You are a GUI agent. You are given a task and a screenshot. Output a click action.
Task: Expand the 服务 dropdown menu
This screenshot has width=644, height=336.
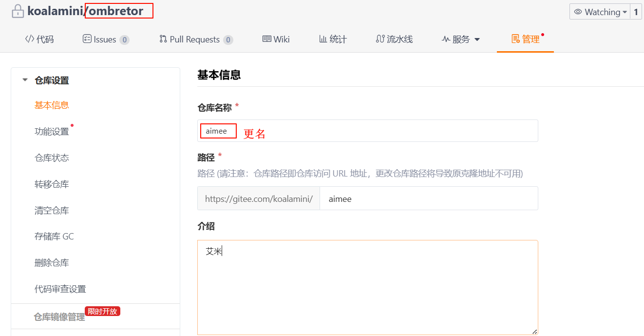pos(461,40)
